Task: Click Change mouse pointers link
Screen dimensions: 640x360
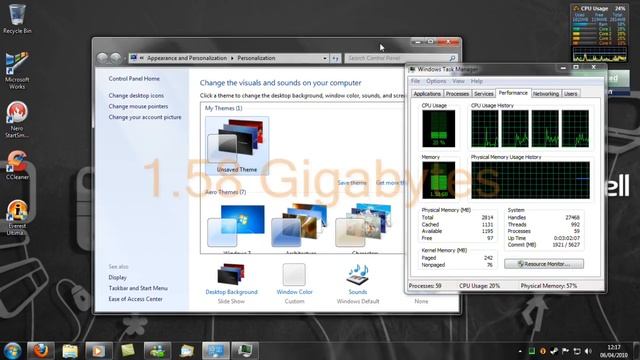Action: (x=138, y=106)
